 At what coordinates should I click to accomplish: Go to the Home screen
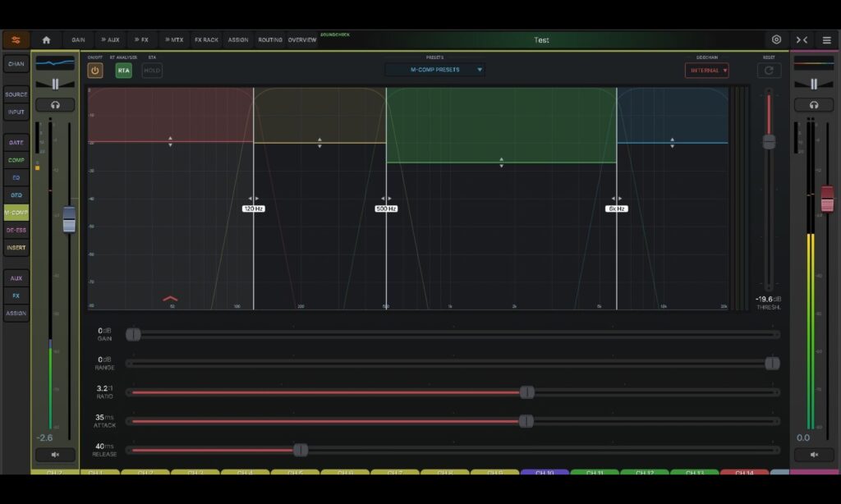click(x=46, y=40)
